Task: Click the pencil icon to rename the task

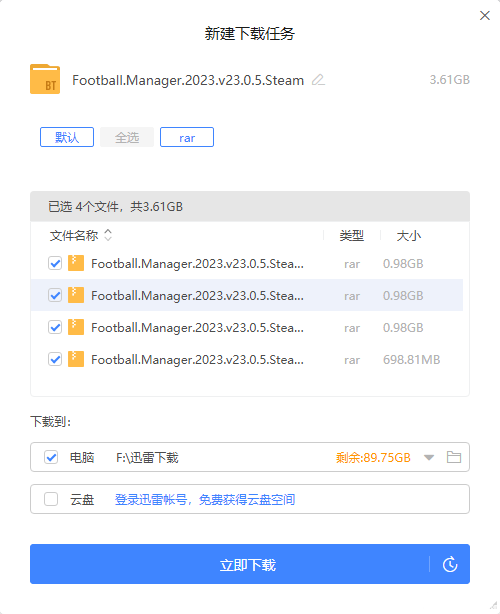Action: pyautogui.click(x=318, y=80)
